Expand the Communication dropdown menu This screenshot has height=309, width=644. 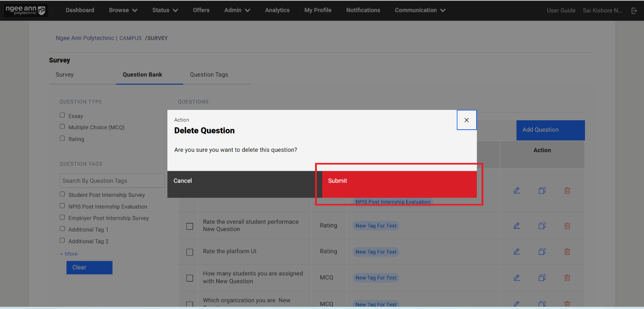(420, 10)
